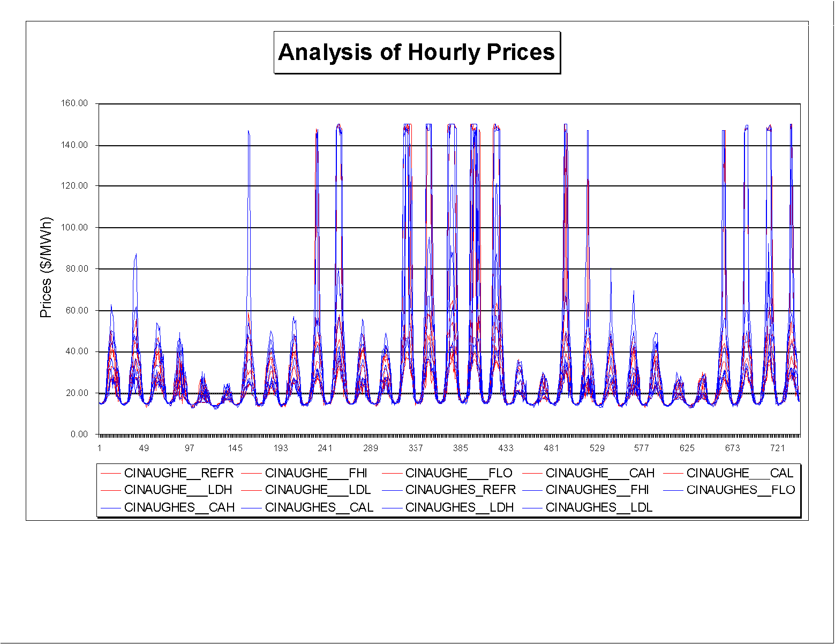Click the CINAUGHE___CAL legend entry
Image resolution: width=835 pixels, height=644 pixels.
pyautogui.click(x=740, y=473)
